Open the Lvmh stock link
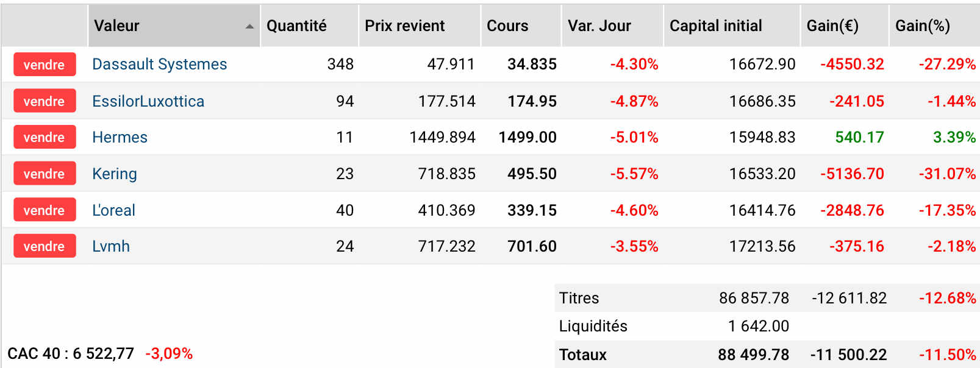Image resolution: width=980 pixels, height=368 pixels. pos(111,246)
